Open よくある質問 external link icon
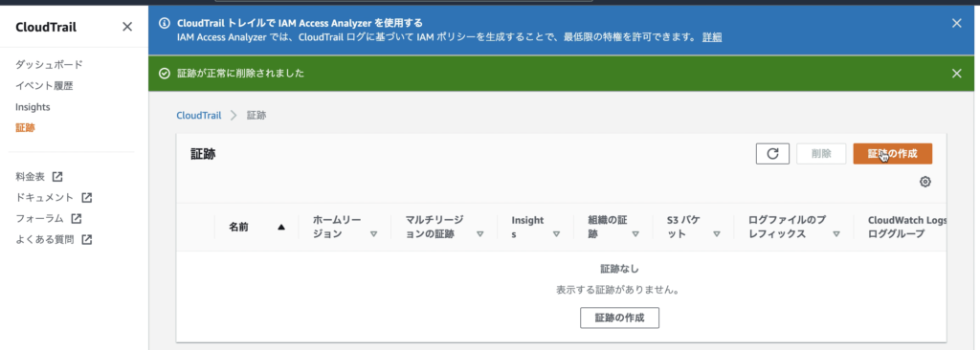The image size is (980, 350). pyautogui.click(x=87, y=239)
